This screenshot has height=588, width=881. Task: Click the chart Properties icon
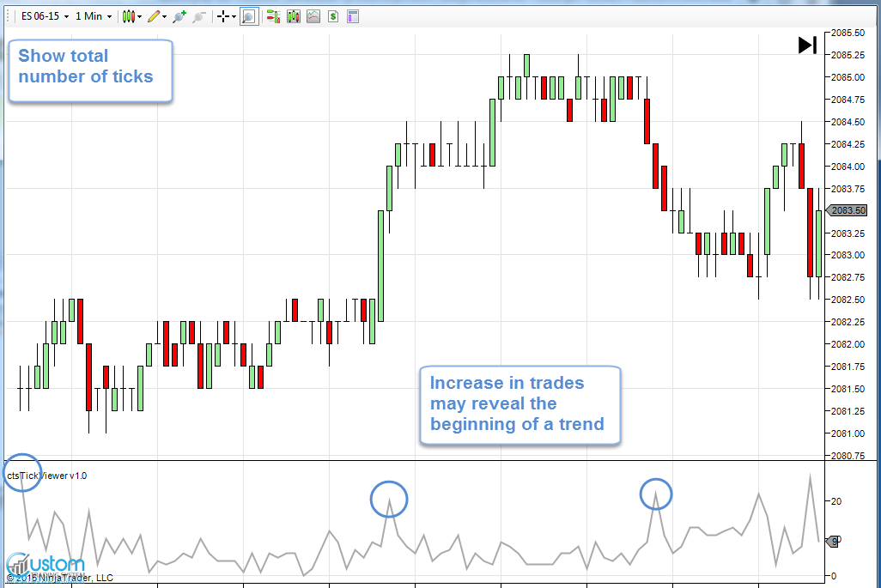tap(353, 16)
